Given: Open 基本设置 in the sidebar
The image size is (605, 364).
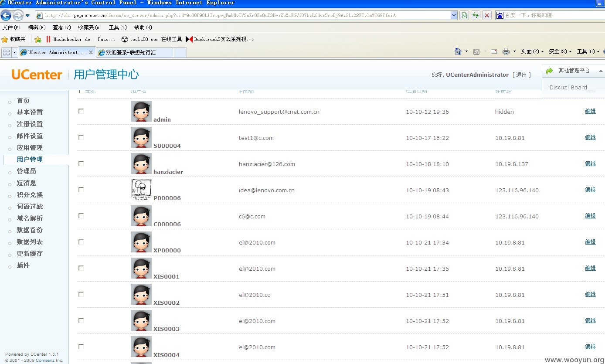Looking at the screenshot, I should click(30, 112).
